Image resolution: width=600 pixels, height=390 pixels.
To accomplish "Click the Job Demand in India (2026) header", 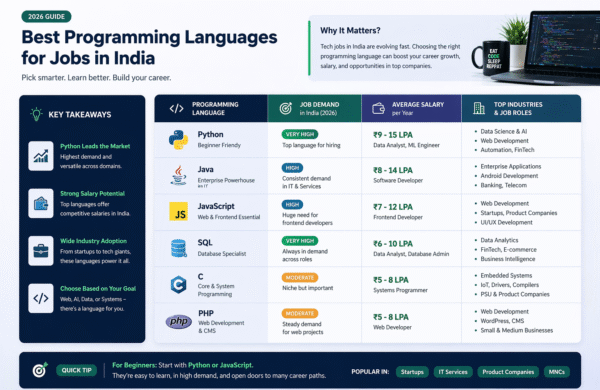I will click(x=315, y=109).
